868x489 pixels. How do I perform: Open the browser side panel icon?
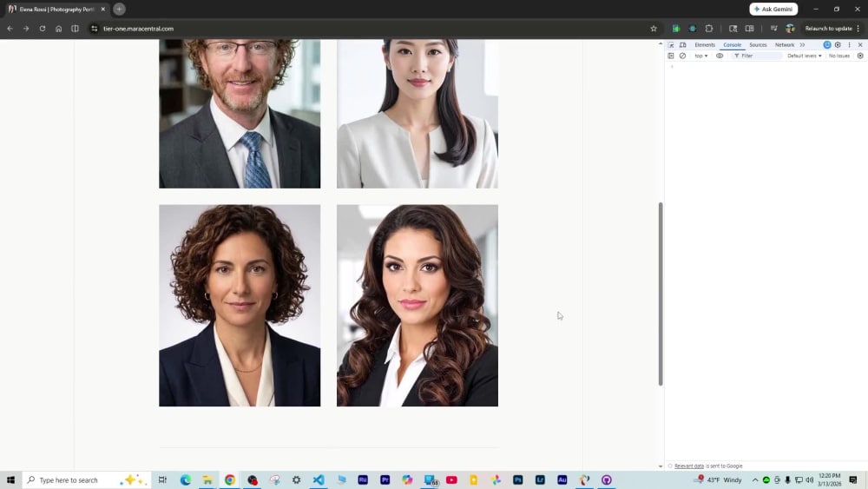[x=750, y=29]
